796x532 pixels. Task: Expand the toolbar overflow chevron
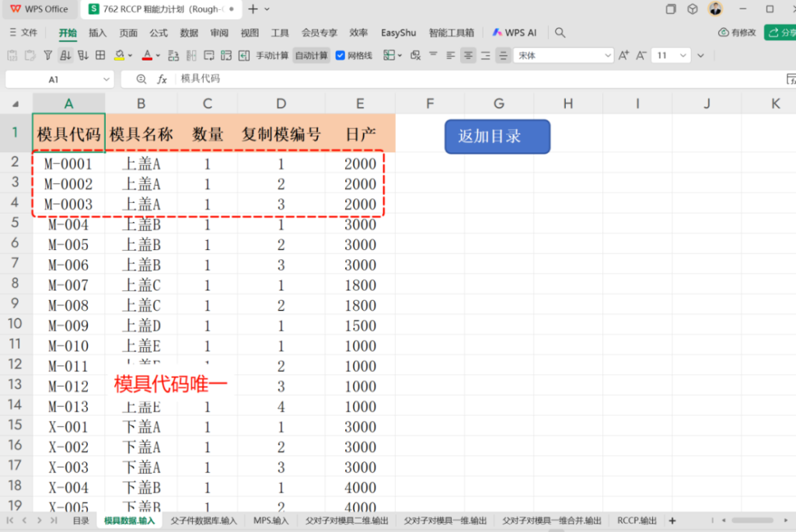coord(700,56)
